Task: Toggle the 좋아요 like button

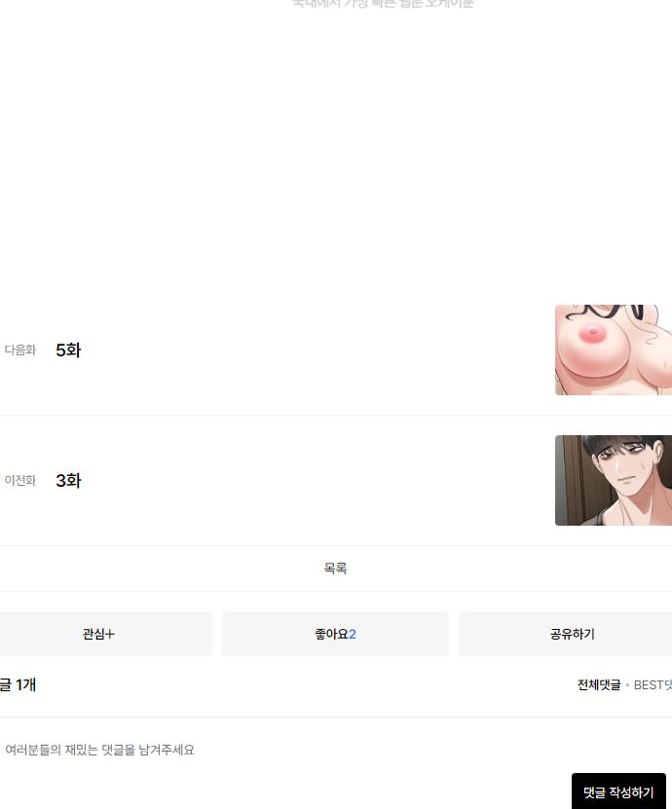Action: click(x=335, y=634)
